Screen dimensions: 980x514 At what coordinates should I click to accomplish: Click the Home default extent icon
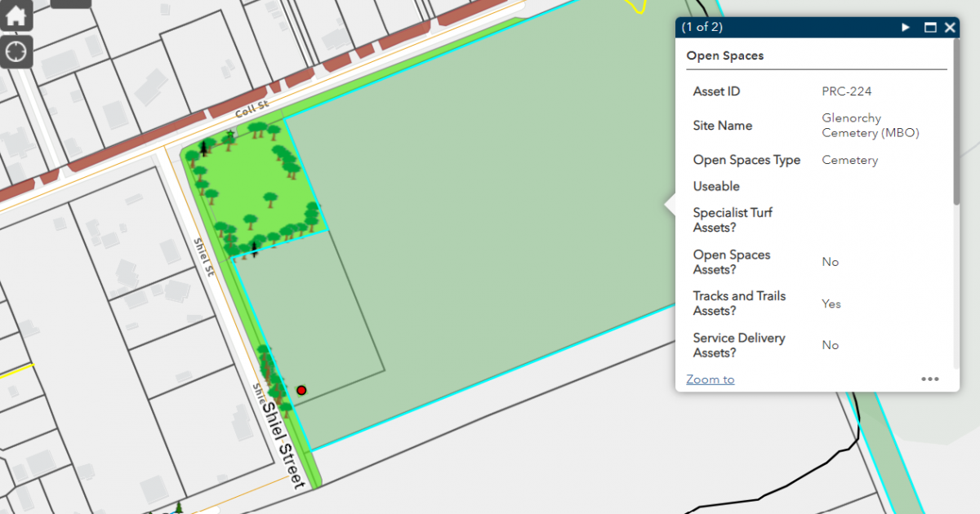point(16,15)
